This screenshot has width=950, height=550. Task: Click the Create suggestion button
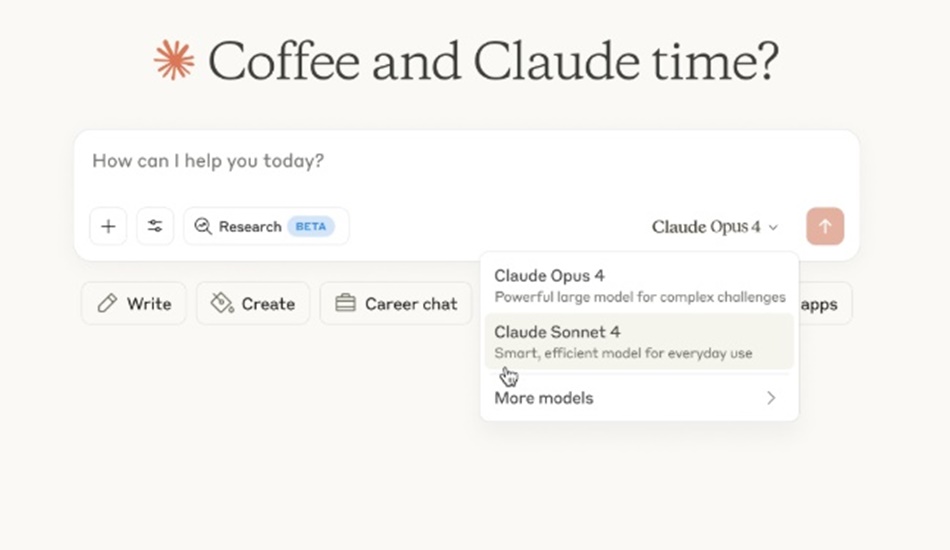point(253,303)
